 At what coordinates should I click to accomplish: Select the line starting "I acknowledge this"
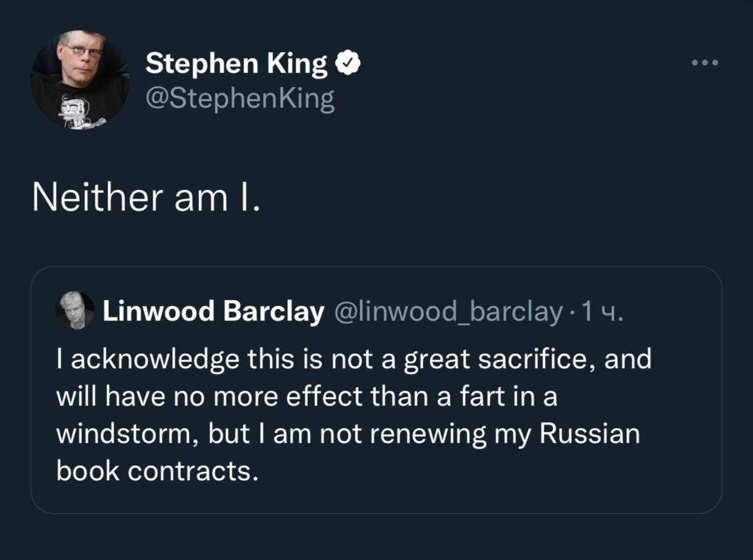click(354, 359)
